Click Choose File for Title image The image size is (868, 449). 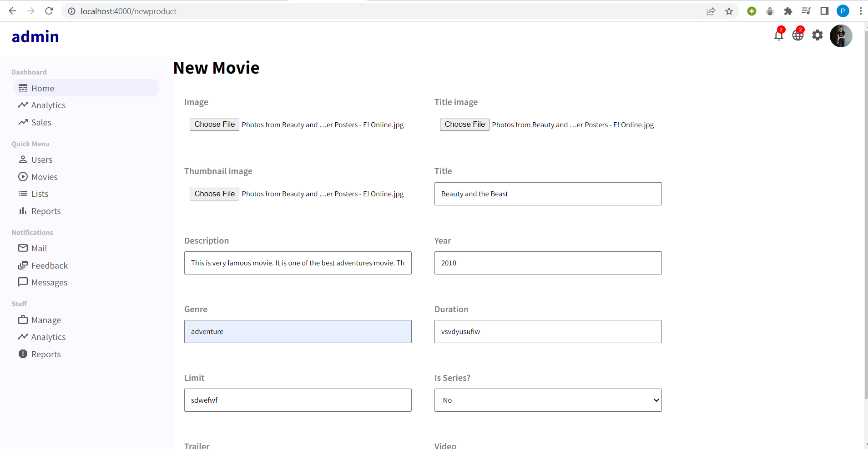click(x=464, y=124)
